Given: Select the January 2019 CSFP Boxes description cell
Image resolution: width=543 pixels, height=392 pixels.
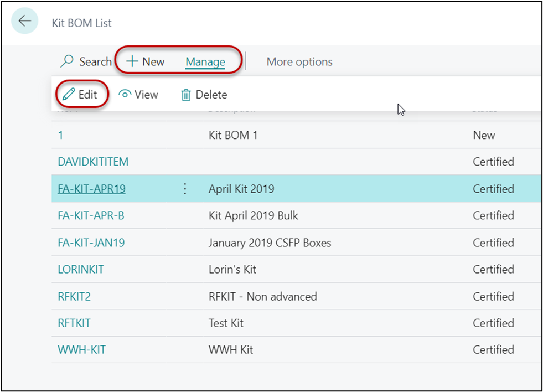Looking at the screenshot, I should [270, 243].
